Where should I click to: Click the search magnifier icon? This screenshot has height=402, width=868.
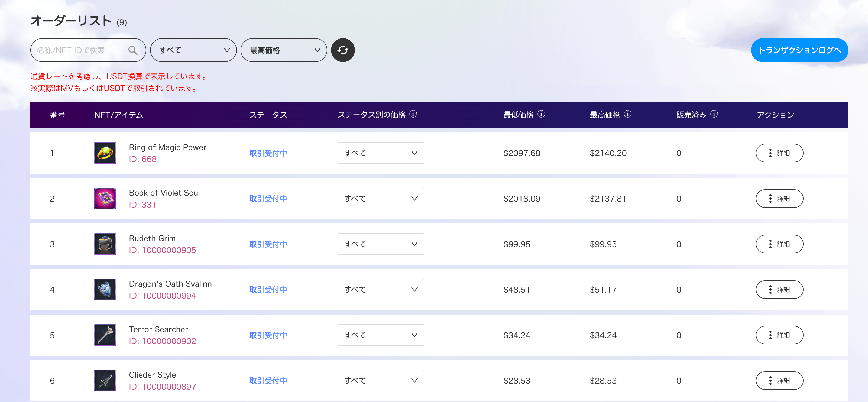[133, 50]
